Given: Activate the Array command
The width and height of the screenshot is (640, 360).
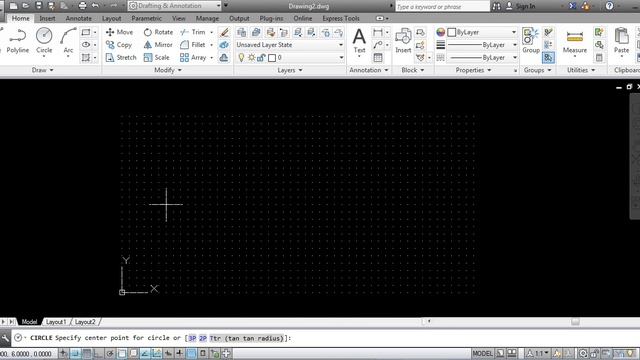Looking at the screenshot, I should tap(193, 58).
